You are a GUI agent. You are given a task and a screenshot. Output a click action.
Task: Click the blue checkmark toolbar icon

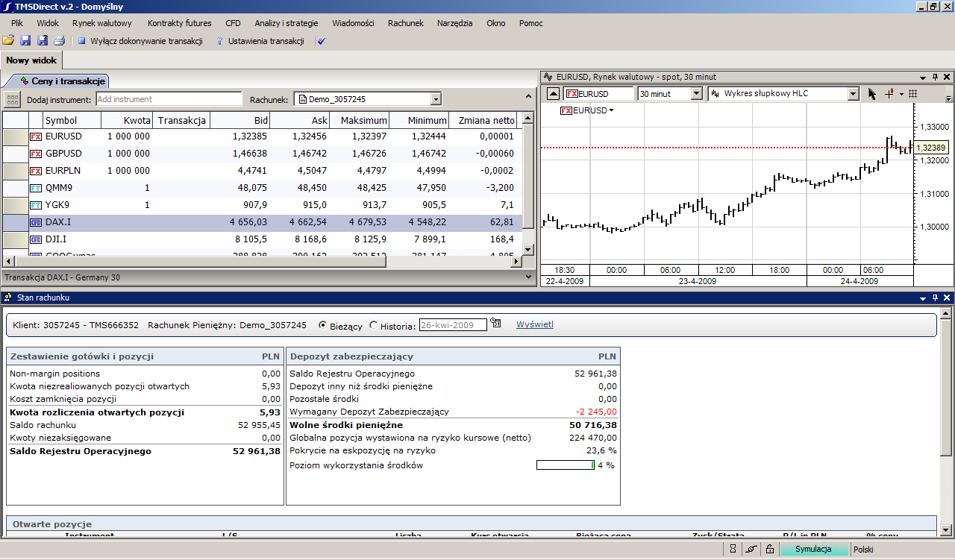click(322, 41)
